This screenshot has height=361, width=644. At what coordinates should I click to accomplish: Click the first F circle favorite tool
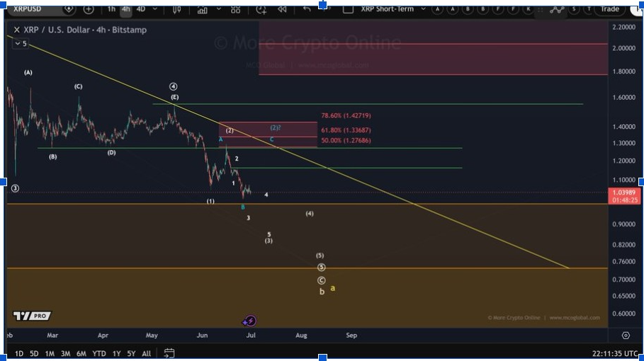click(498, 9)
